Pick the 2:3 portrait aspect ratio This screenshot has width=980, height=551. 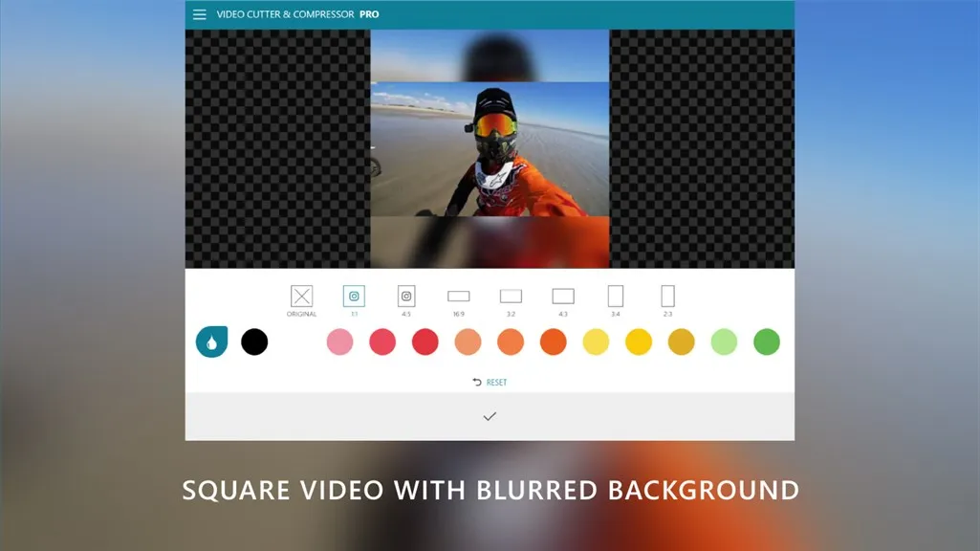[x=666, y=298]
